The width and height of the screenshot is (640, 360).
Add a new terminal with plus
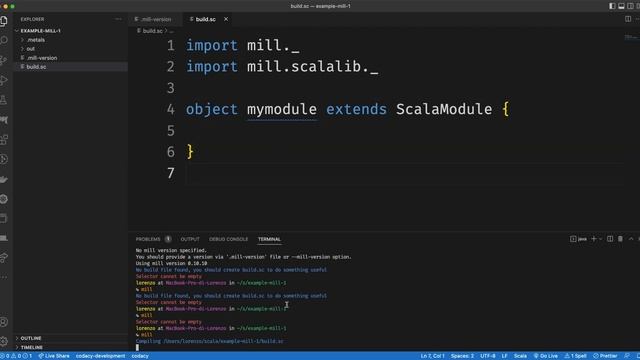[594, 239]
